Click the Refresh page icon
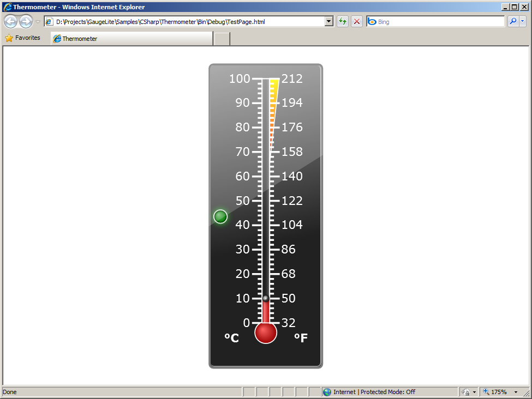Screen dimensions: 532x399 [x=343, y=22]
